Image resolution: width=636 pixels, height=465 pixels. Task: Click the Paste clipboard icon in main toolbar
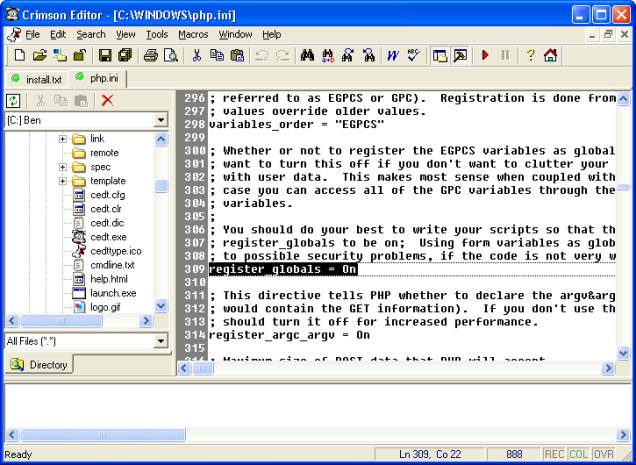(x=237, y=55)
